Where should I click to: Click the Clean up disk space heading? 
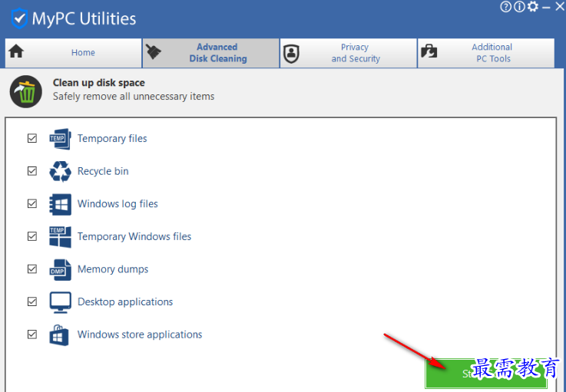coord(99,83)
